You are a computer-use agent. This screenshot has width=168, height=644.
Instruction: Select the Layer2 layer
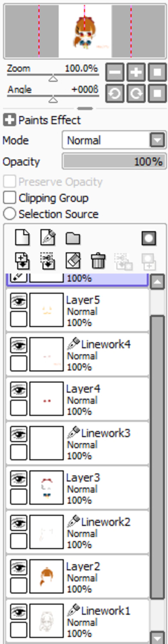(x=77, y=576)
